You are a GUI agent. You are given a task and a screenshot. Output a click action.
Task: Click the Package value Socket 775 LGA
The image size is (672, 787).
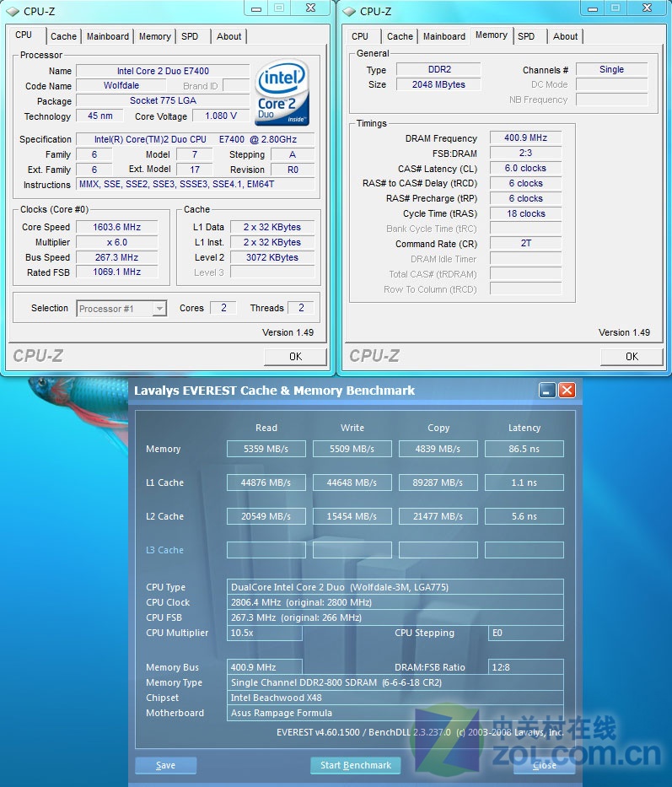coord(163,101)
